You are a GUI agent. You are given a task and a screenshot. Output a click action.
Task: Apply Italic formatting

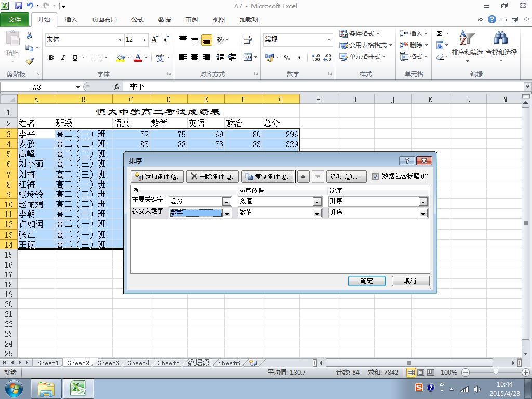pyautogui.click(x=63, y=58)
